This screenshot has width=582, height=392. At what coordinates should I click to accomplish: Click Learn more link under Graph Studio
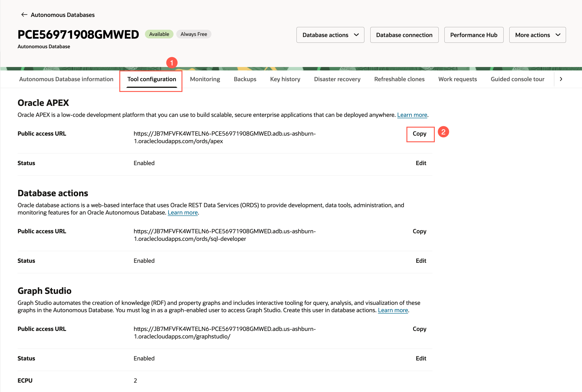pos(392,310)
